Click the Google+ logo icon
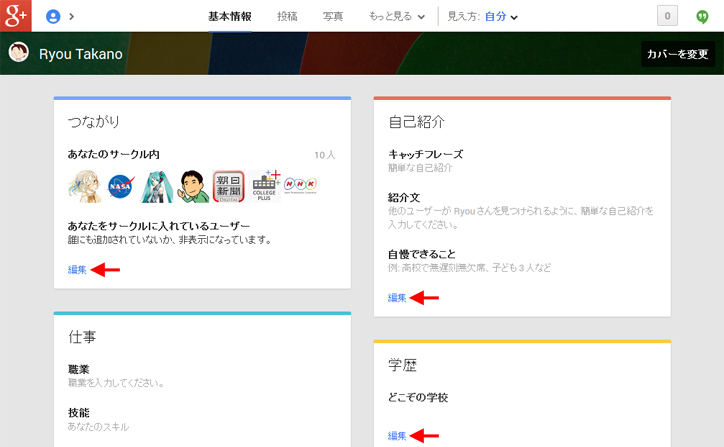This screenshot has height=447, width=724. click(x=16, y=16)
